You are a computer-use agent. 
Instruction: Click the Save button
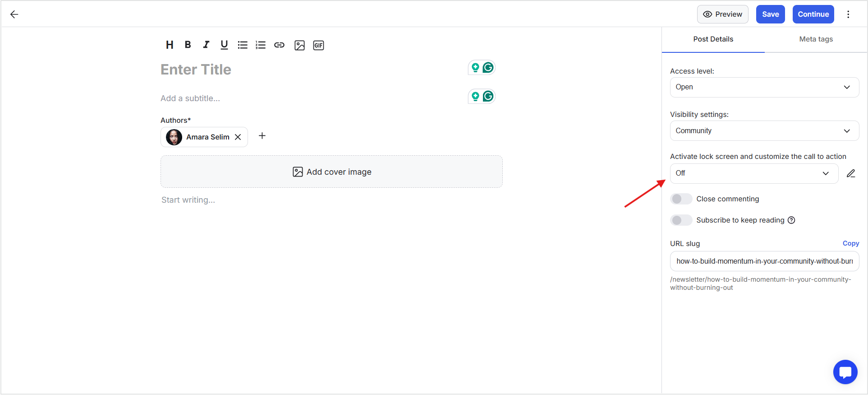(770, 14)
